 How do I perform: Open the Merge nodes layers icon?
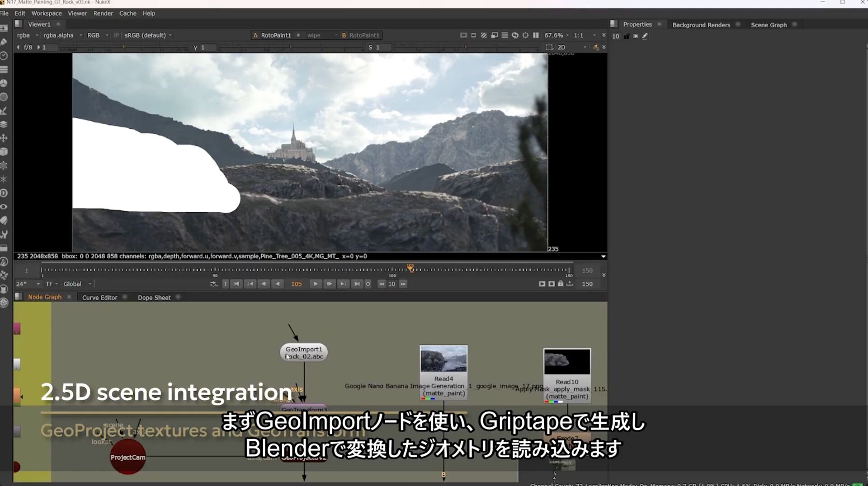[x=4, y=124]
